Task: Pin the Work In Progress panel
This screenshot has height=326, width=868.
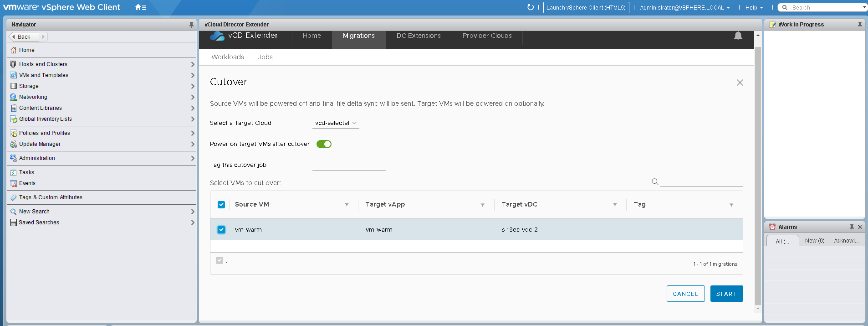Action: coord(860,25)
